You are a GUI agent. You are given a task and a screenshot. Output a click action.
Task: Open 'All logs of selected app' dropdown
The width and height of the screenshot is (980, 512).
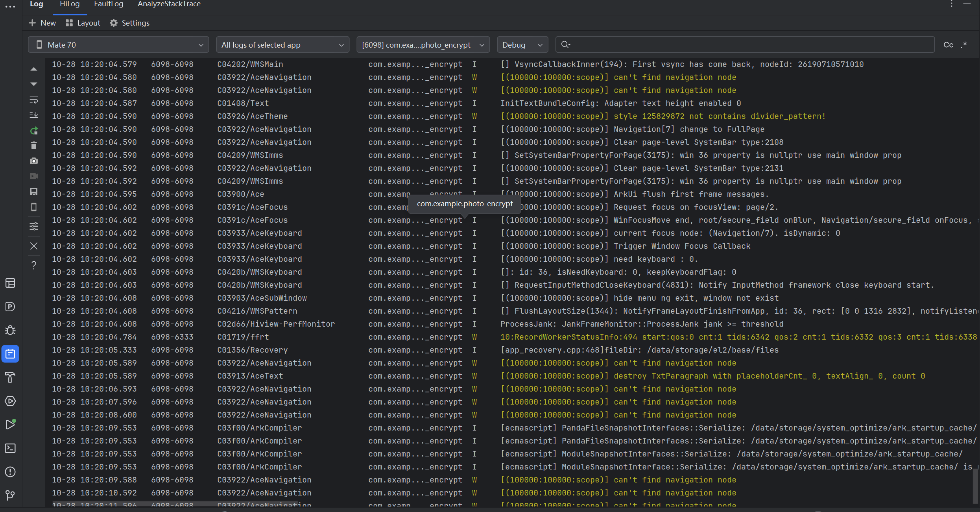(282, 45)
